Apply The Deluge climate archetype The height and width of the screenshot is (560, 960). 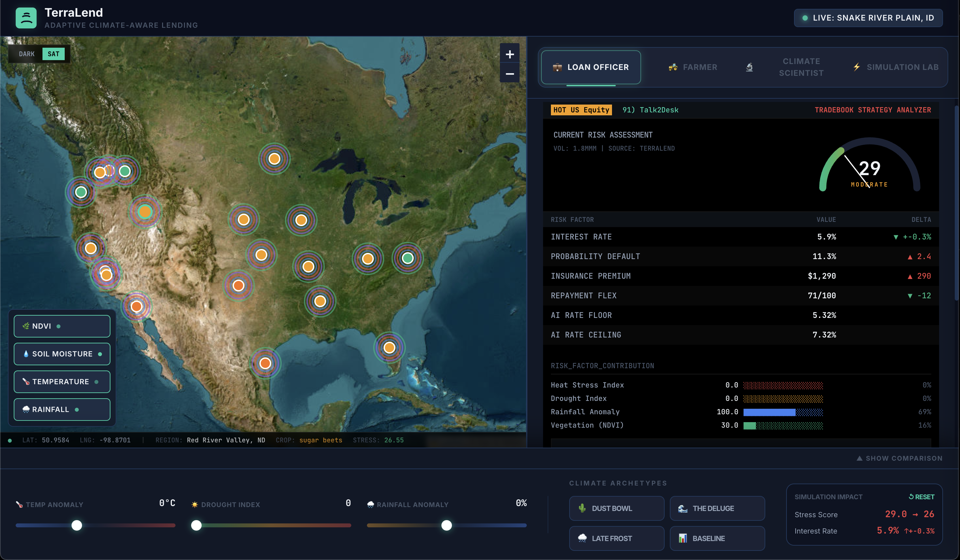(717, 508)
